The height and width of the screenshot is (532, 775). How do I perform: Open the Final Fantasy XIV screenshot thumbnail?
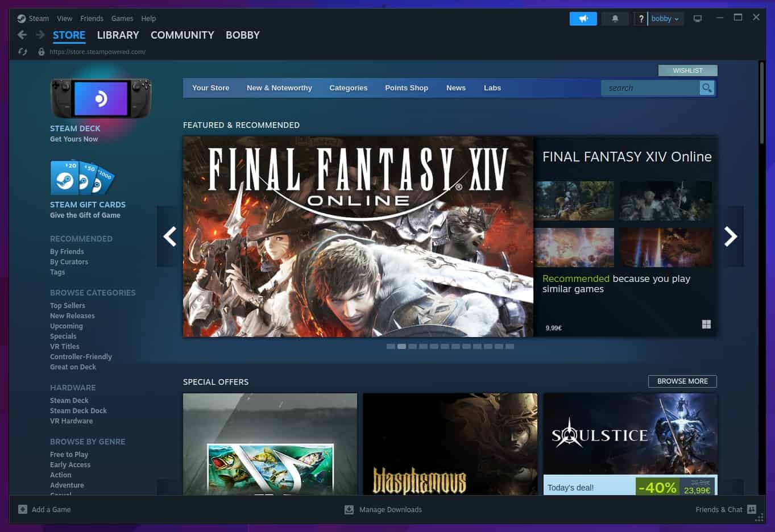pos(574,200)
